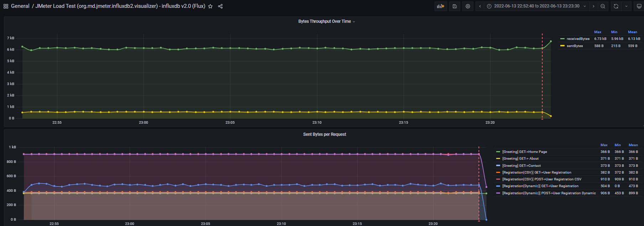Click the [Greeting] GET->Contact color swatch

pyautogui.click(x=498, y=166)
